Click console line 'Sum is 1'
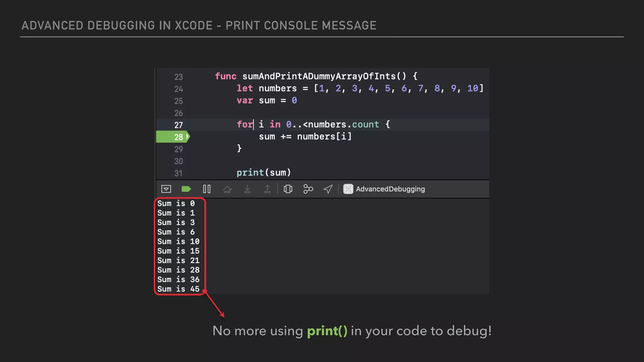This screenshot has width=644, height=362. pyautogui.click(x=176, y=213)
